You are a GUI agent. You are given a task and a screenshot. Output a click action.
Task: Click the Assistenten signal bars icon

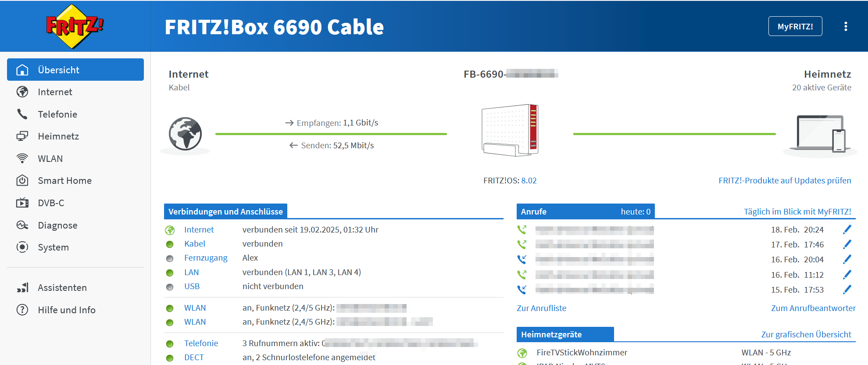pos(22,287)
